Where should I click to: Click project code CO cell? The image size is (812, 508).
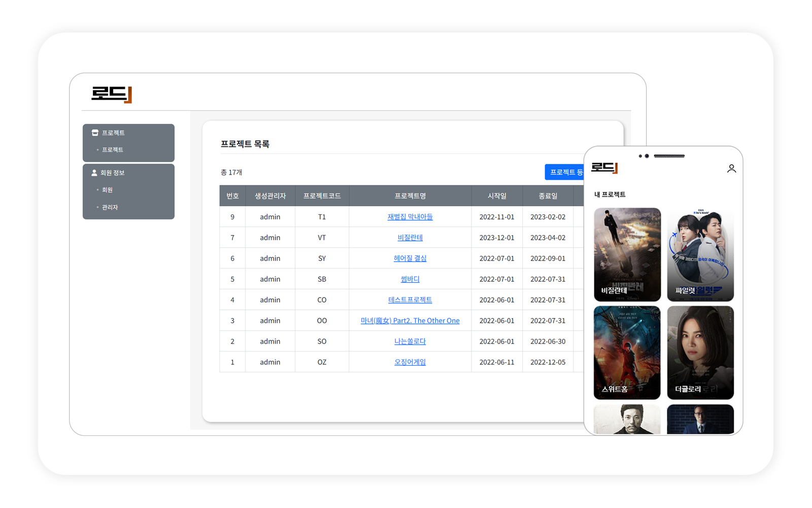point(322,300)
